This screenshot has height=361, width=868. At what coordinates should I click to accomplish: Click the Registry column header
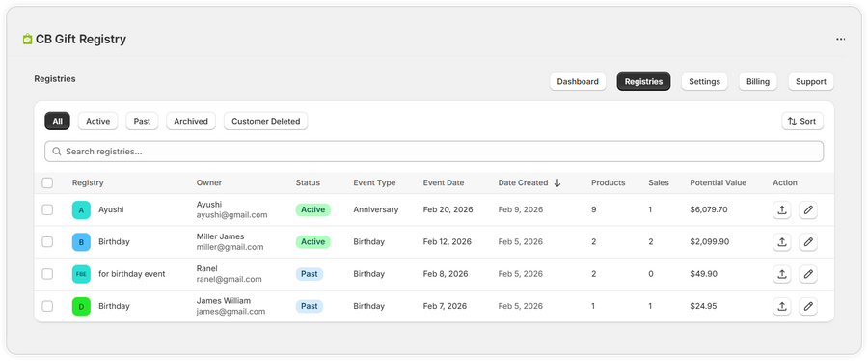[x=88, y=182]
